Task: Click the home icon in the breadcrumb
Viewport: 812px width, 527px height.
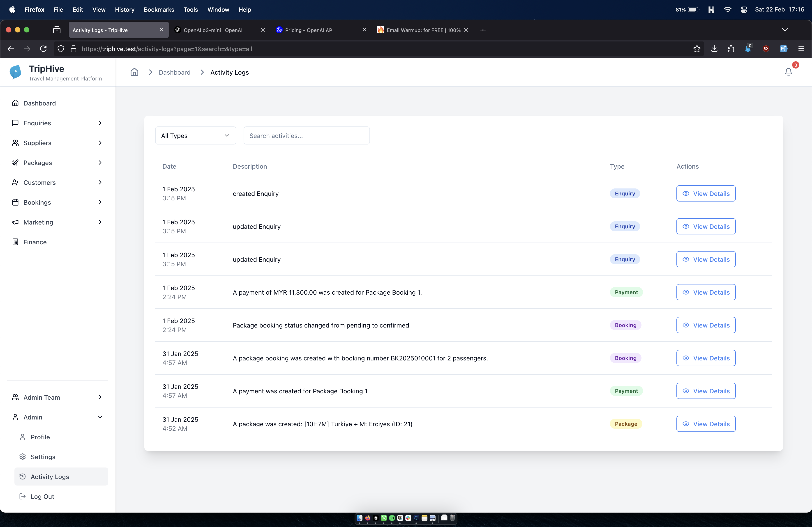Action: click(x=134, y=72)
